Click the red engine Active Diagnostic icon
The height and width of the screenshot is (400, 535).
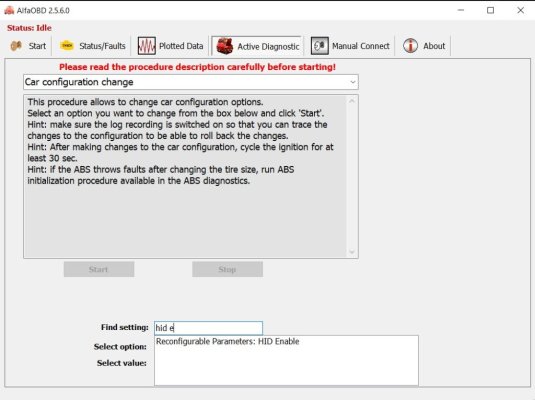pos(225,46)
